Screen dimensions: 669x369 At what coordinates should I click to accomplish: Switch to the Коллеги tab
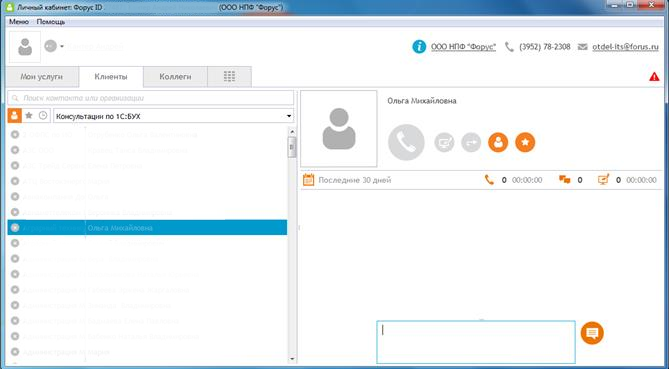pos(175,77)
